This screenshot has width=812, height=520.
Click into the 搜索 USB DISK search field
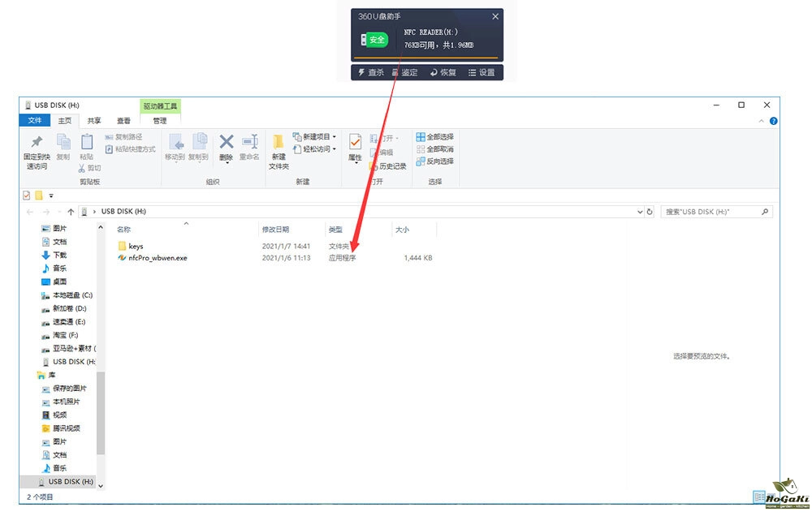coord(710,212)
